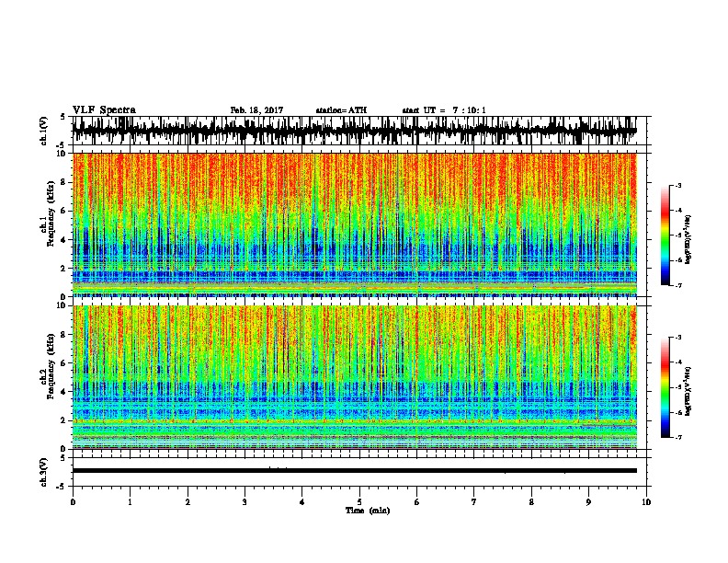Click the "start UT = 7:10:1" header text

(444, 110)
